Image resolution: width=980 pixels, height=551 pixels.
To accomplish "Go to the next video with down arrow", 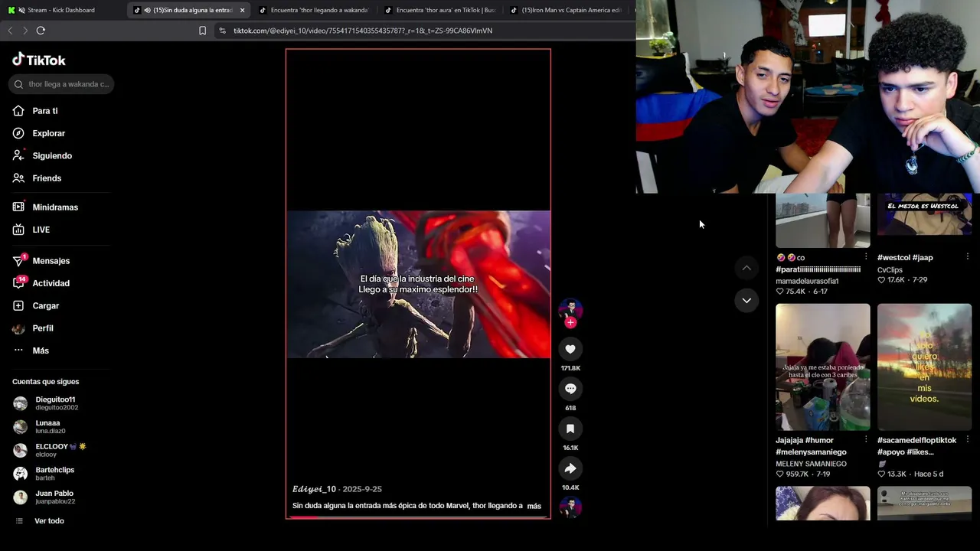I will (x=746, y=300).
